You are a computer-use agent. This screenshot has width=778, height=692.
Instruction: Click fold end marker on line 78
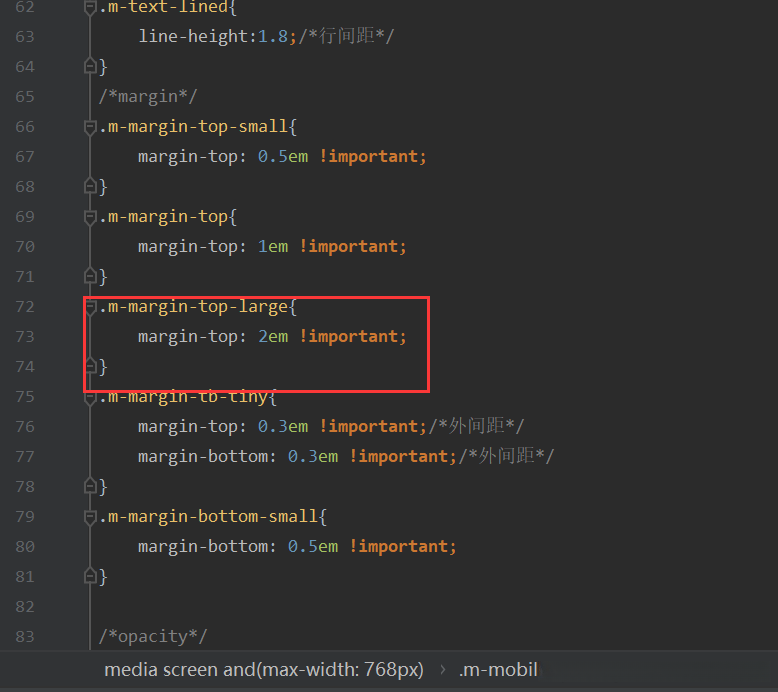90,486
